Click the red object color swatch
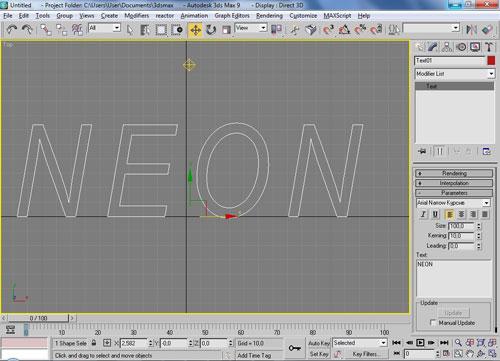 pos(491,61)
